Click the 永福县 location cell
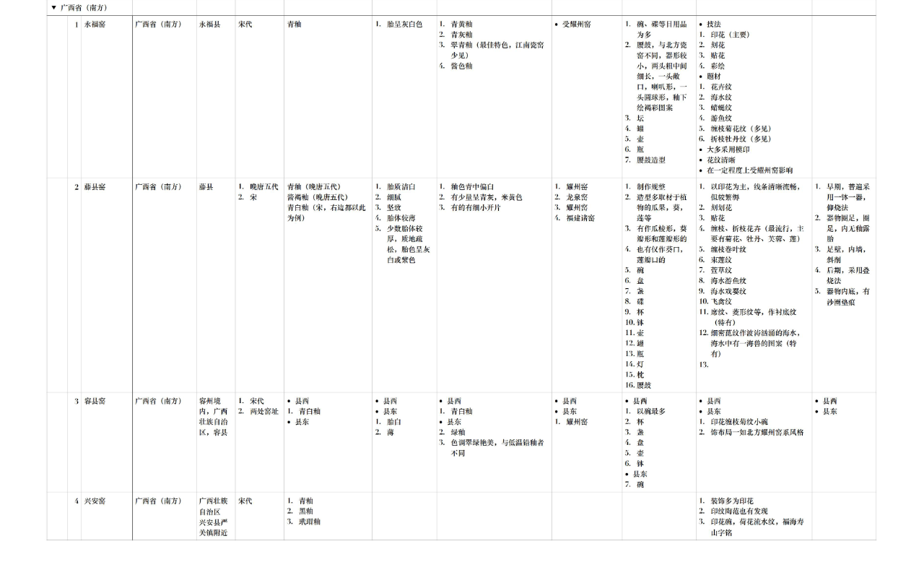Screen dimensions: 924x588 pos(210,25)
